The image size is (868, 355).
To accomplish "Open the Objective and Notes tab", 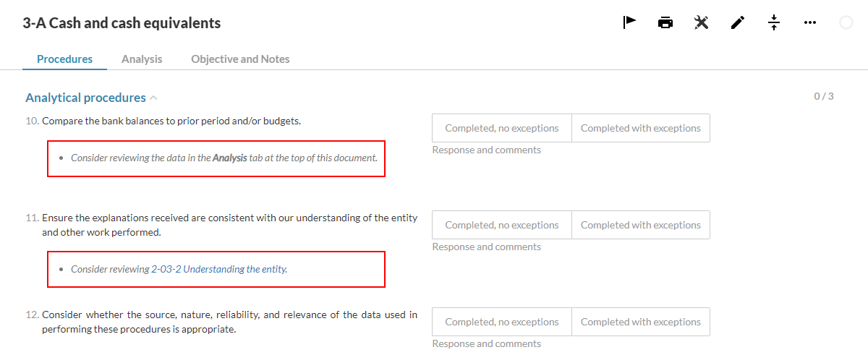I will (x=240, y=59).
